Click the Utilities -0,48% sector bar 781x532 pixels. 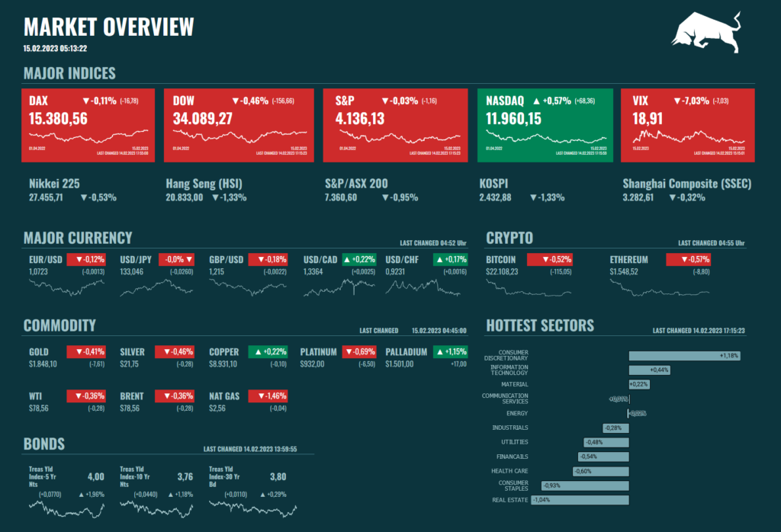click(606, 442)
